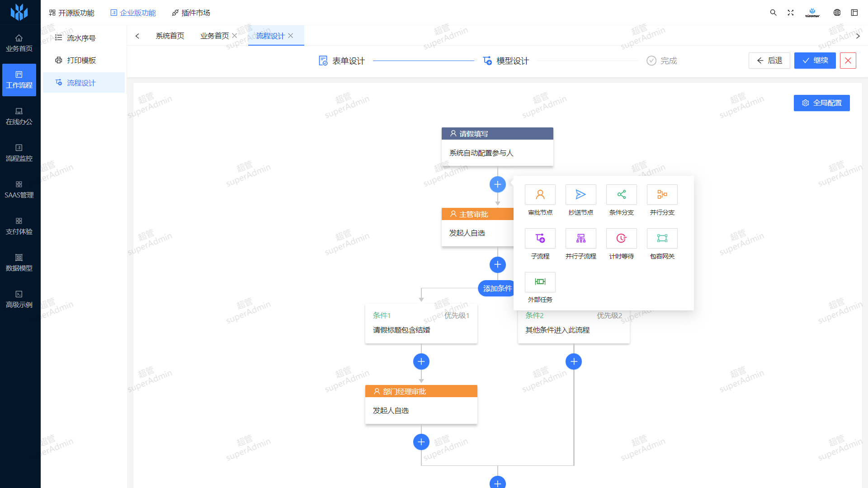Click the plus button under 条件2 card
The height and width of the screenshot is (488, 868).
point(574,361)
